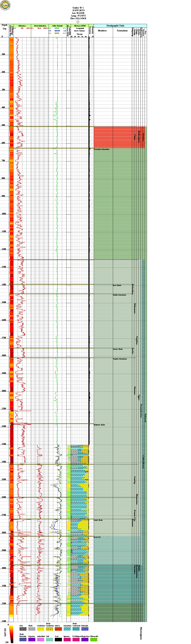Click the "Heebner Shale" member label
The width and height of the screenshot is (191, 644).
point(99,425)
